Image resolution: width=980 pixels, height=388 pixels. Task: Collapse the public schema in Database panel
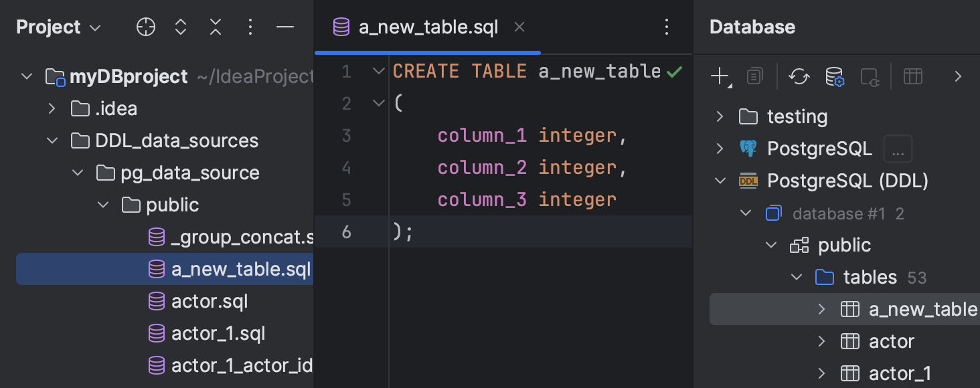pyautogui.click(x=770, y=245)
